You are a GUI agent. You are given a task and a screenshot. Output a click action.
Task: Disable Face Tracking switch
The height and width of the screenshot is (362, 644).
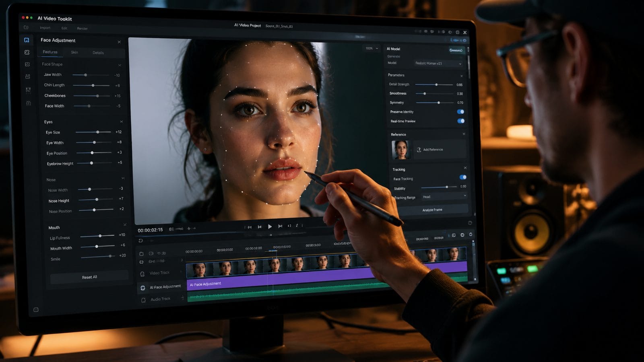463,177
